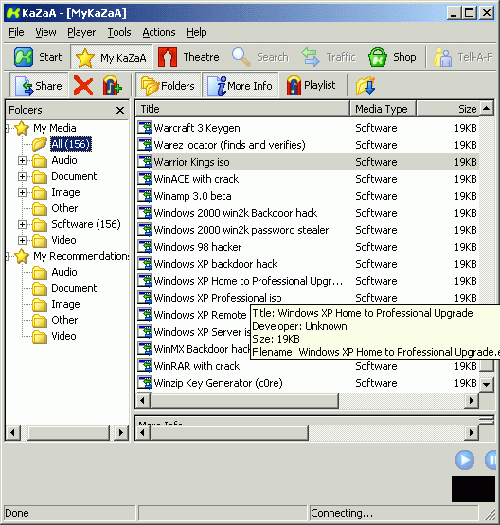Select Document under My Recommendations

coord(74,288)
